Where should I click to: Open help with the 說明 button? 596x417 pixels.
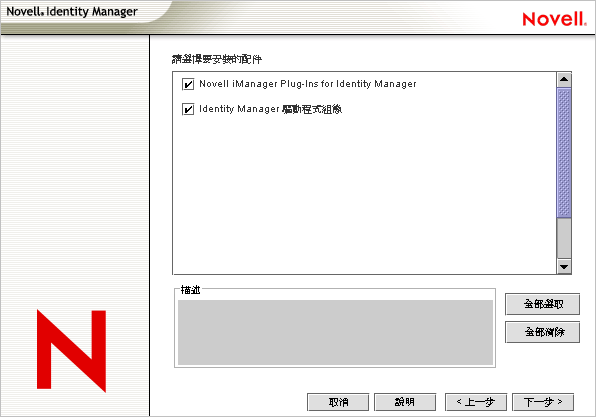[405, 402]
